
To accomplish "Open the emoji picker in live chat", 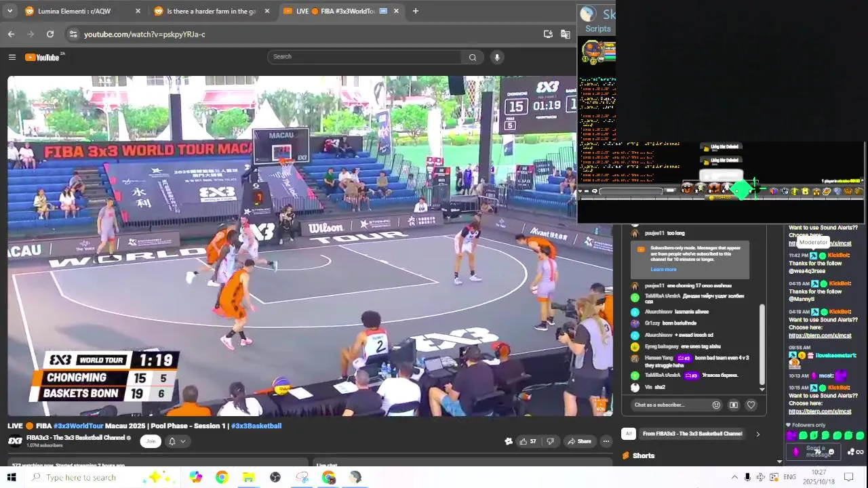I will [x=716, y=405].
